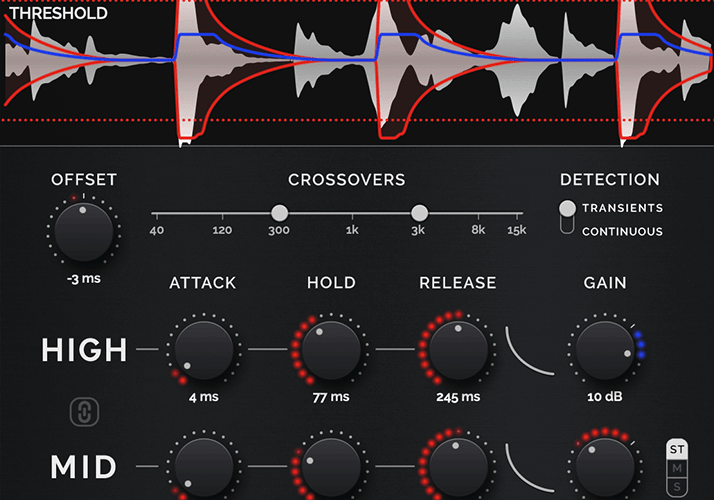The width and height of the screenshot is (714, 500).
Task: Click the HIGH band GAIN knob
Action: 605,350
